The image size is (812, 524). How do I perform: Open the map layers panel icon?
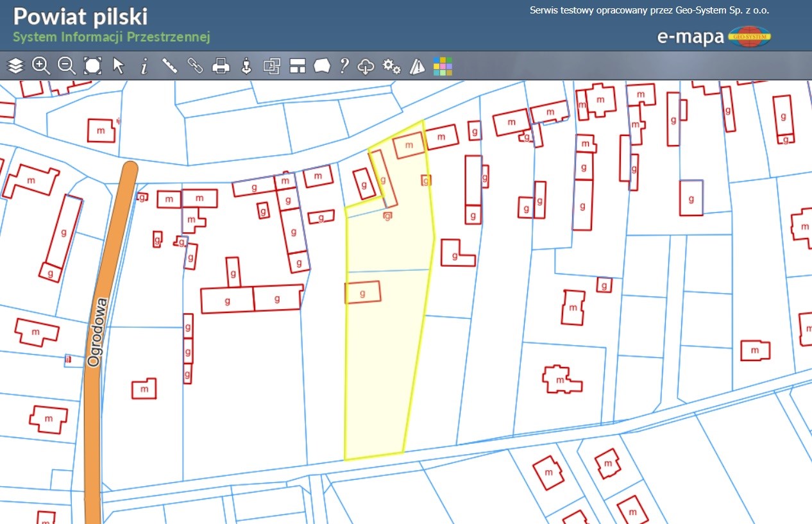tap(15, 65)
